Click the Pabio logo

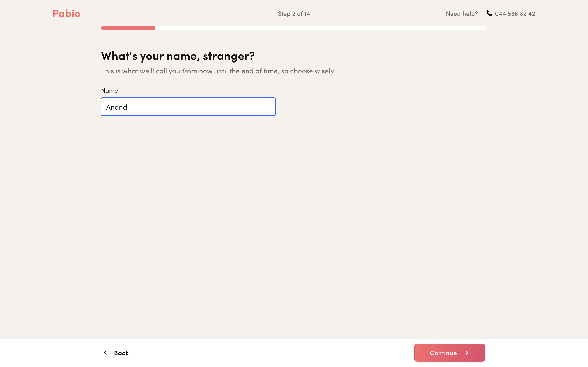[66, 13]
